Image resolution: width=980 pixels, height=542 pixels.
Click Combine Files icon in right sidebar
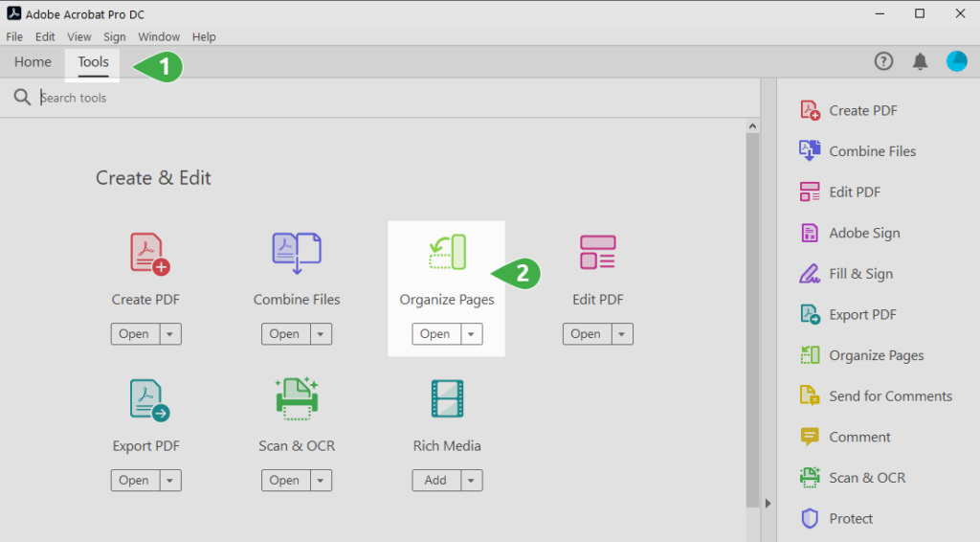tap(810, 151)
